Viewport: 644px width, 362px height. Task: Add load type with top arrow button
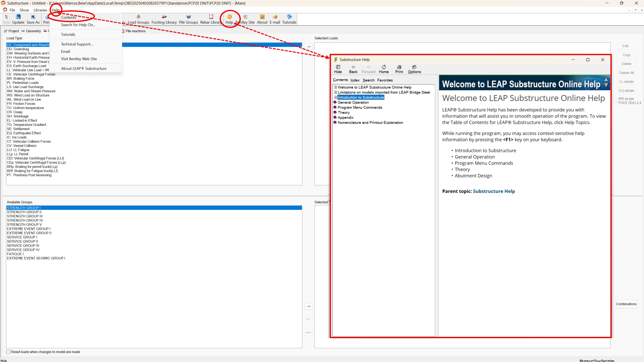(308, 47)
